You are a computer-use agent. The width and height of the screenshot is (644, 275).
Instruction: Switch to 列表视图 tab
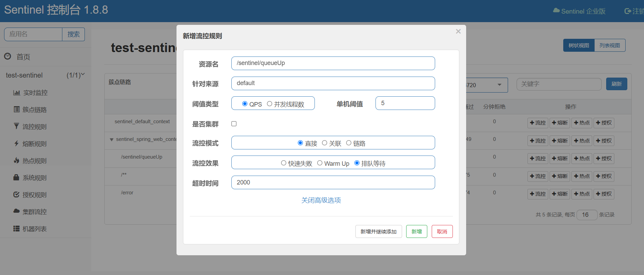tap(610, 45)
